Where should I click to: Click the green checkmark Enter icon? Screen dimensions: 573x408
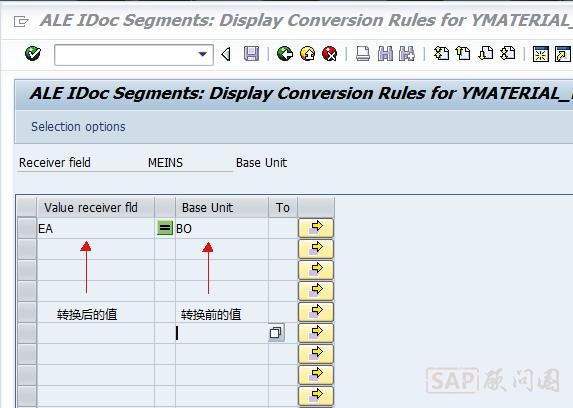pyautogui.click(x=33, y=54)
